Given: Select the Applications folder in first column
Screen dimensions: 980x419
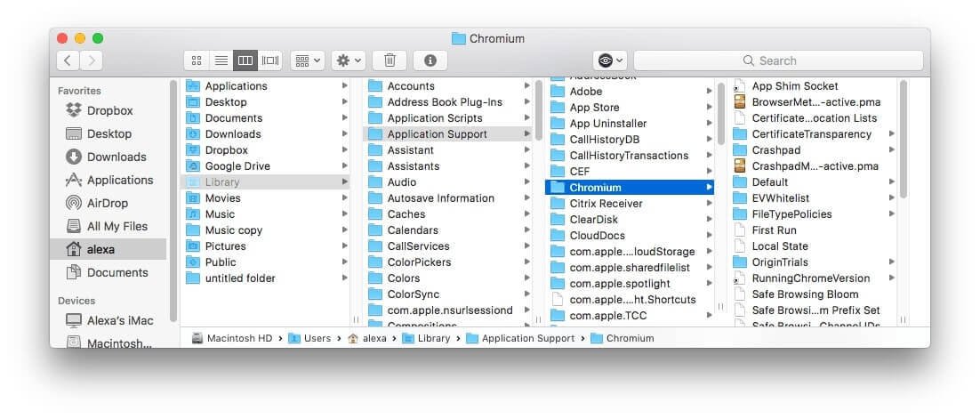Looking at the screenshot, I should coord(267,86).
